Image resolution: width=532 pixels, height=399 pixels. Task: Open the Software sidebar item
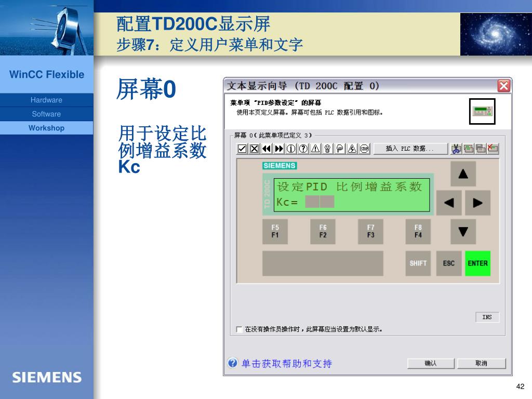[46, 114]
